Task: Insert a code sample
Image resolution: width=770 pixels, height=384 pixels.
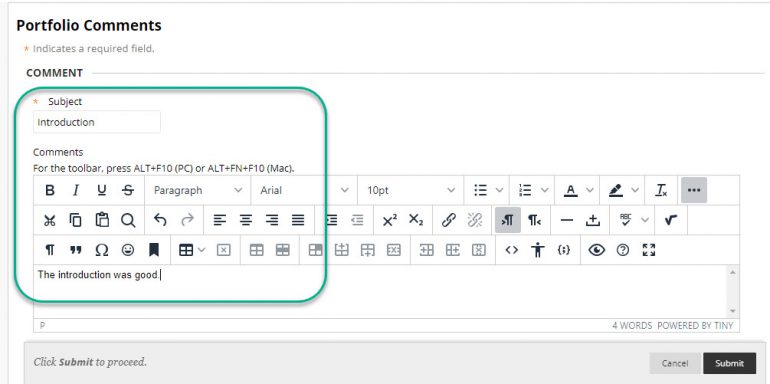Action: click(x=564, y=250)
